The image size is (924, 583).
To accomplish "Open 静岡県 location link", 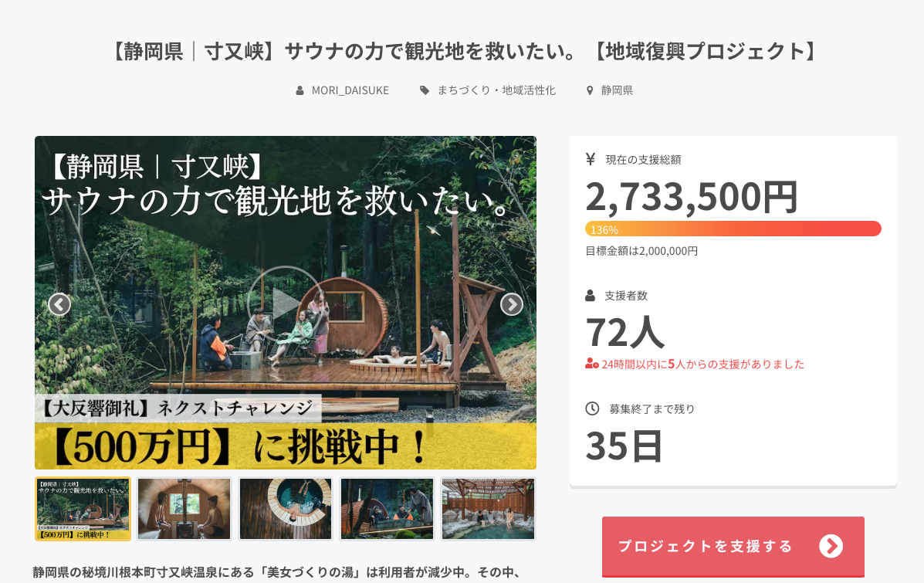I will pos(617,90).
